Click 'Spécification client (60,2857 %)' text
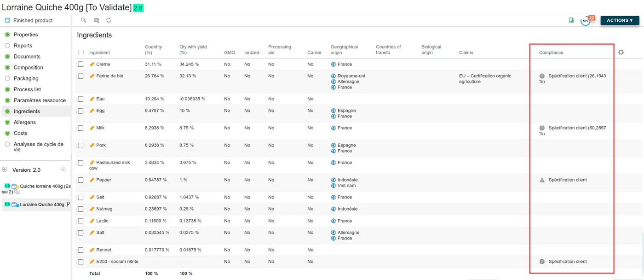 pyautogui.click(x=573, y=131)
